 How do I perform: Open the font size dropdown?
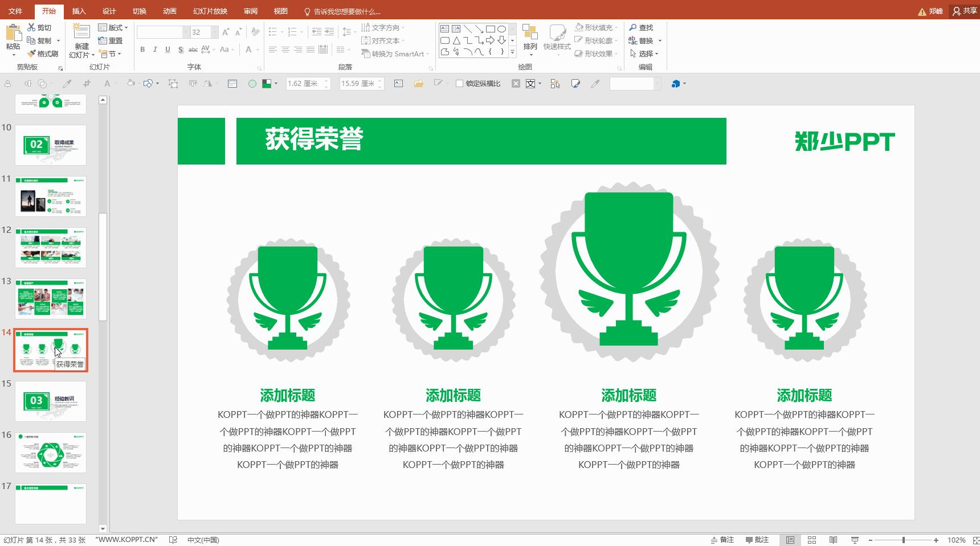tap(214, 32)
